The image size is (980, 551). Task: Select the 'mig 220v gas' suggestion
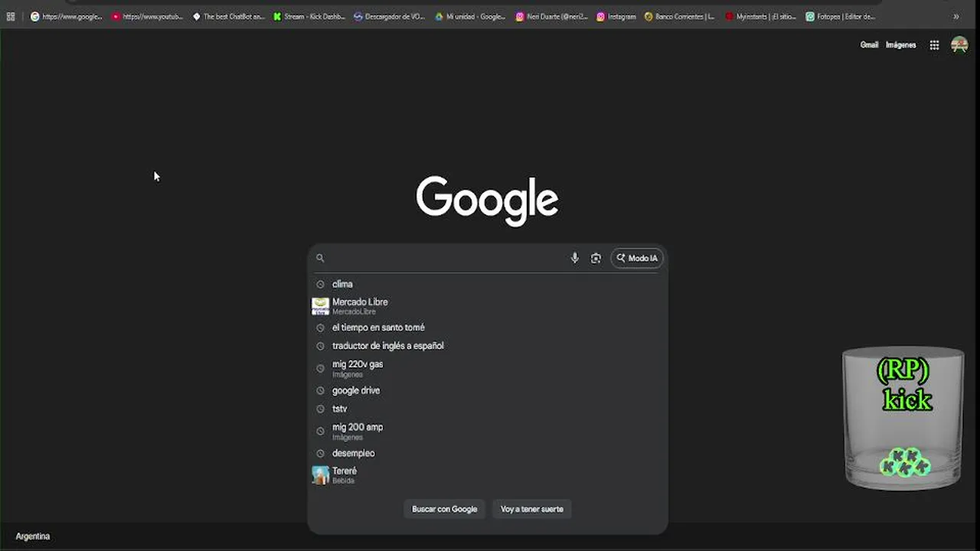(x=487, y=368)
